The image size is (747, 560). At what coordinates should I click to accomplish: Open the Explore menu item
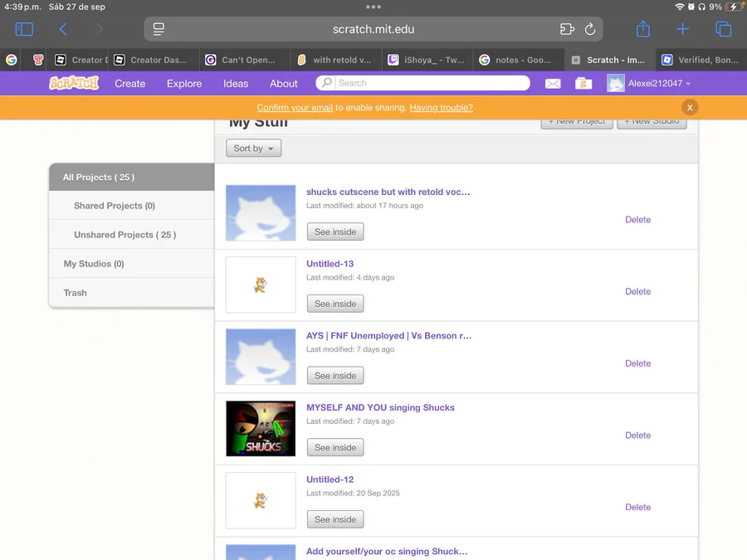(x=184, y=83)
